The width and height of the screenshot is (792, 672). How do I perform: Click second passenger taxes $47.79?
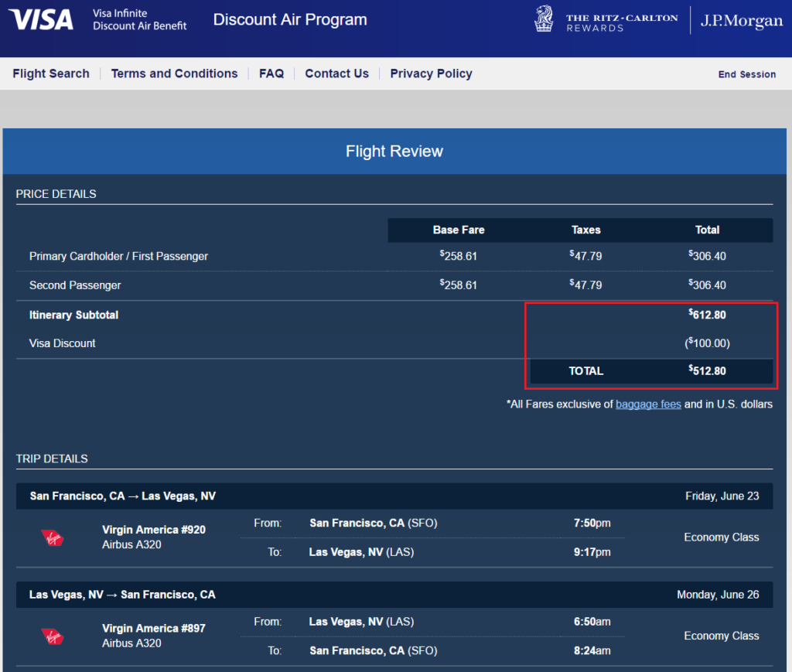tap(585, 285)
